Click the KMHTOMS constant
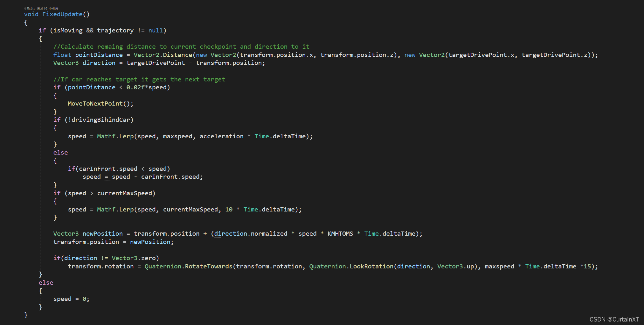Viewport: 644px width, 325px height. [340, 233]
